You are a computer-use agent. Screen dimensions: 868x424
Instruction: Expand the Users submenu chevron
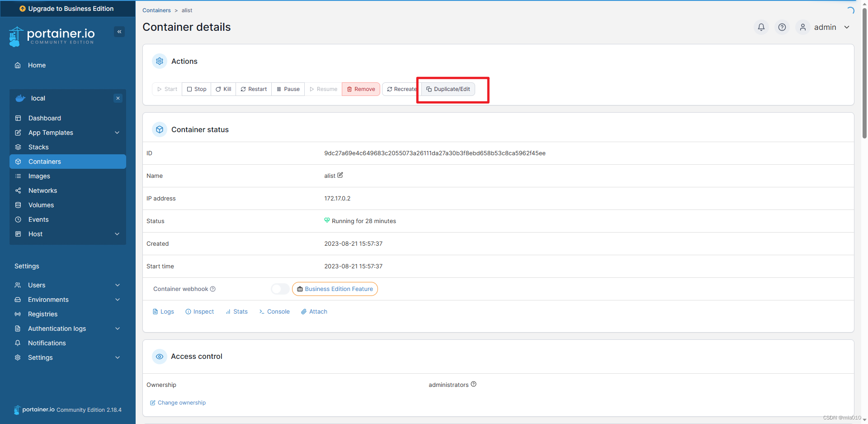point(118,285)
